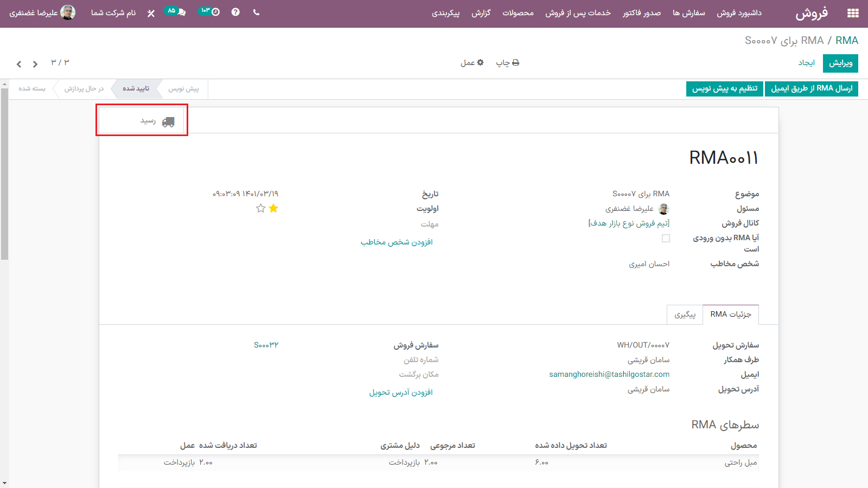The width and height of the screenshot is (868, 488).
Task: Click the filled yellow priority star
Action: 273,208
